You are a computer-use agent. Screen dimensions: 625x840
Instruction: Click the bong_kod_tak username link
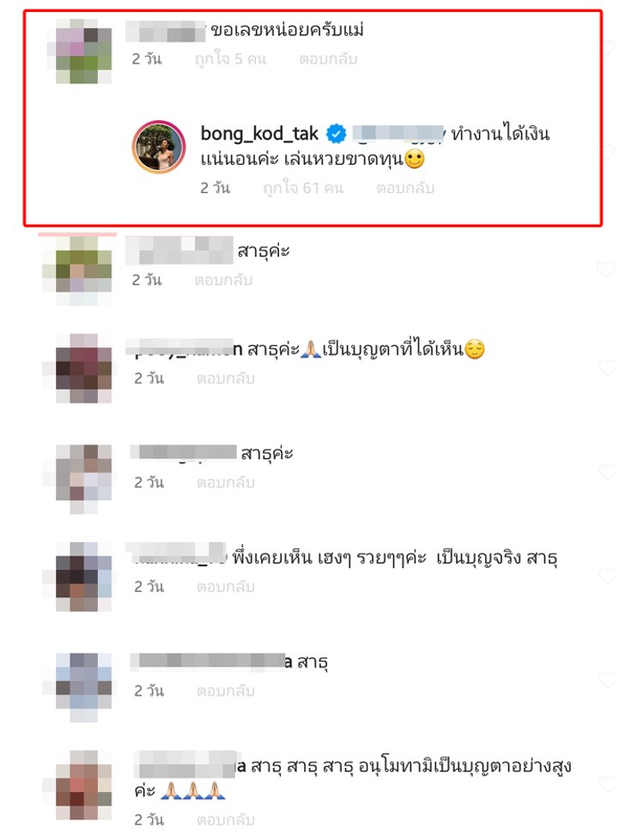point(259,133)
